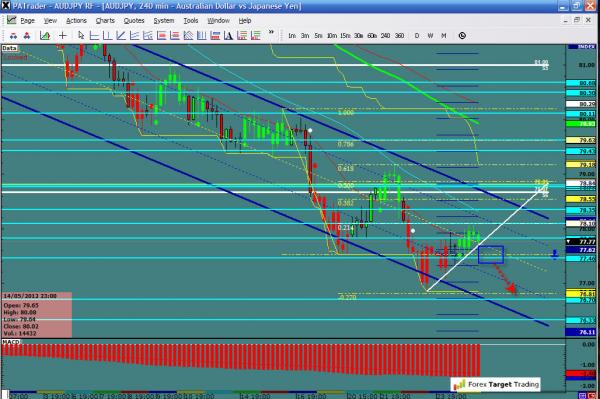
Task: Open the Window menu
Action: tap(218, 21)
